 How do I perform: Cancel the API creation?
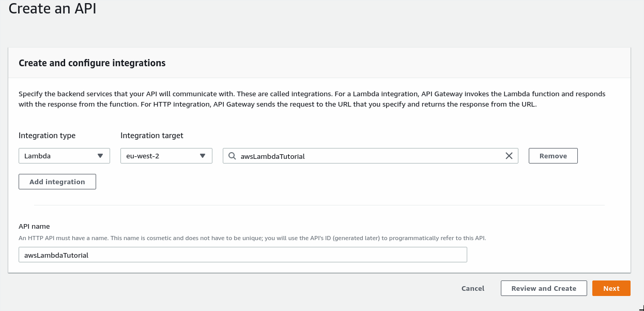(x=472, y=288)
